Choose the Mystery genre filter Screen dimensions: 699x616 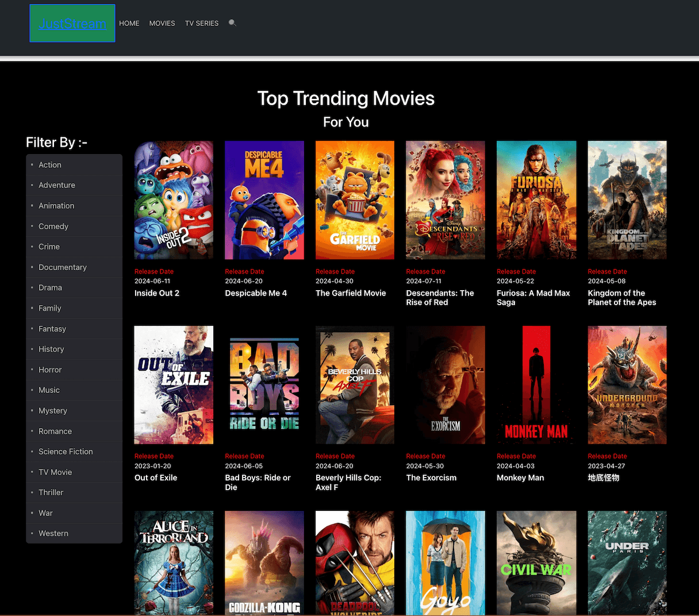(74, 410)
